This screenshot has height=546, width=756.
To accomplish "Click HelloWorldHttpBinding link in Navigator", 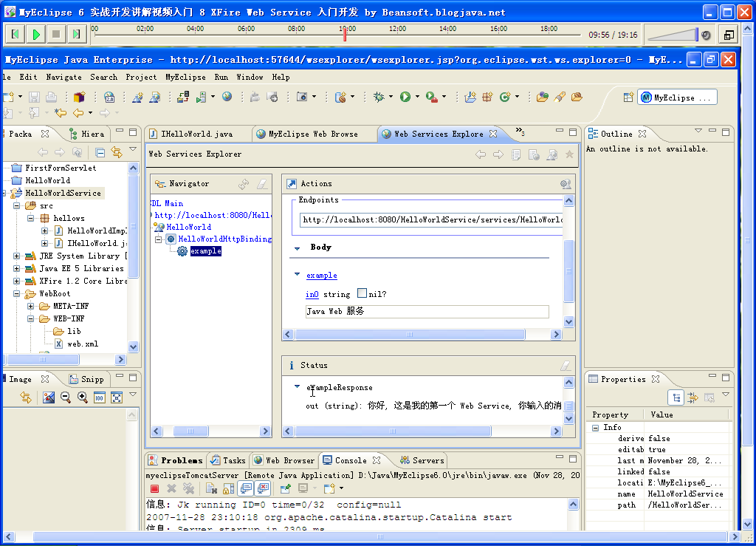I will coord(224,239).
